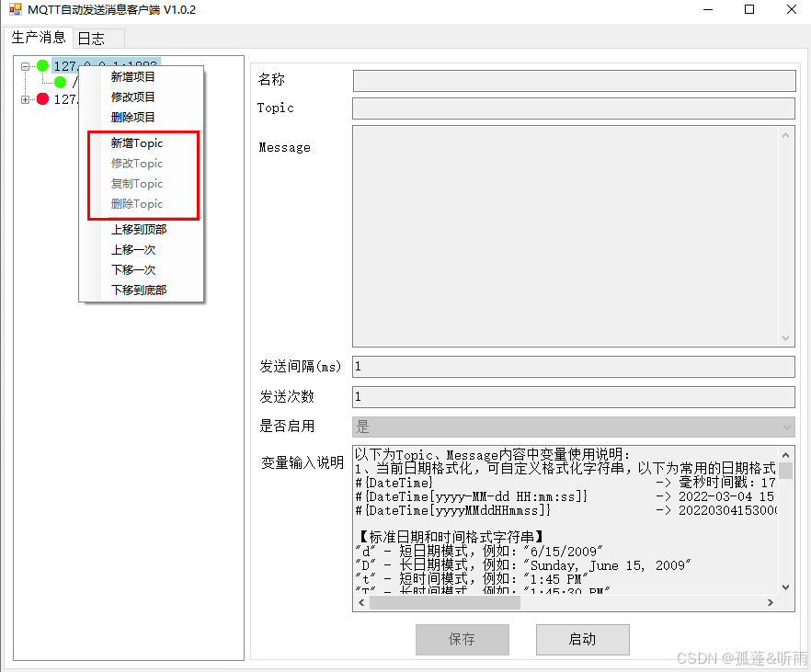This screenshot has height=672, width=811.
Task: Choose 上移一次 from the context menu
Action: pyautogui.click(x=133, y=250)
